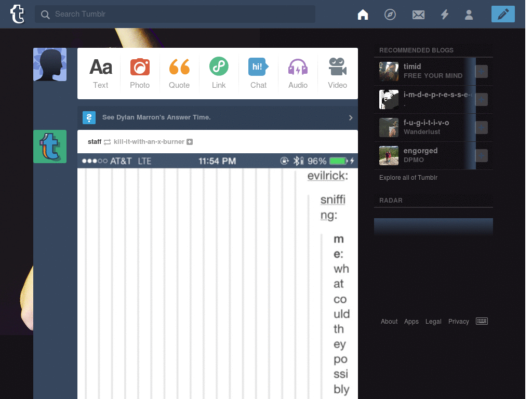Click your profile avatar silhouette
Image resolution: width=532 pixels, height=399 pixels.
coord(50,64)
